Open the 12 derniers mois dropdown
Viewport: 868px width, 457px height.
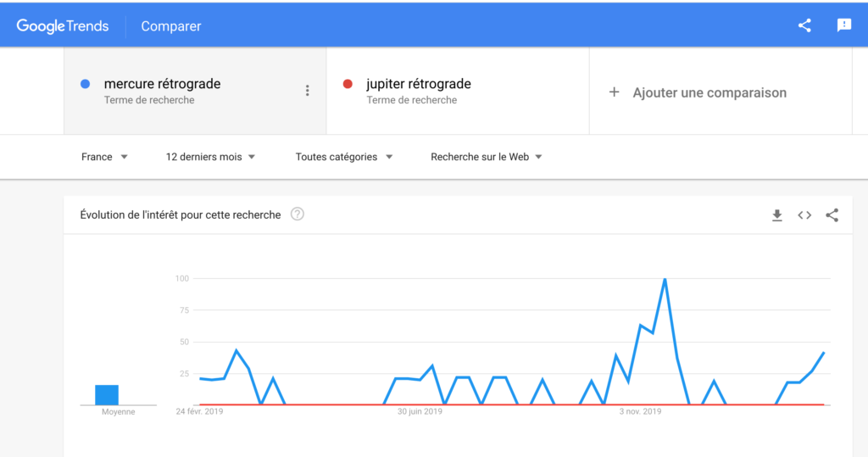(210, 157)
